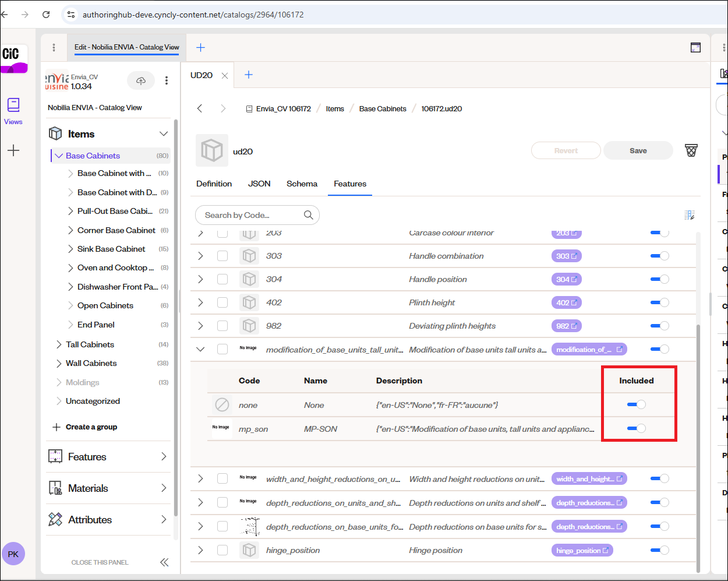
Task: Toggle the switch for Handle combination
Action: [660, 256]
